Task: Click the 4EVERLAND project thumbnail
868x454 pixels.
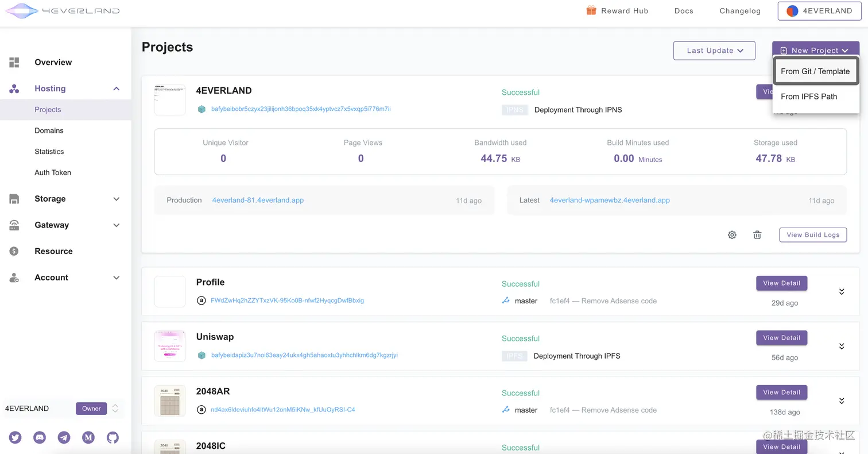Action: (170, 100)
